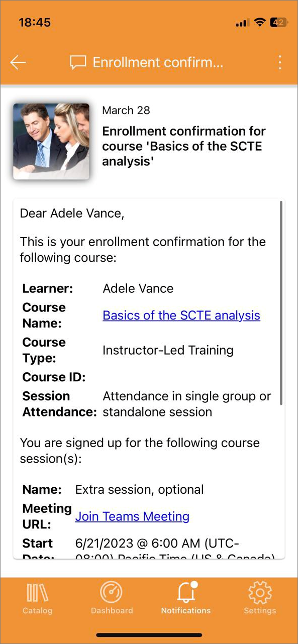Tap the notification title text heading
298x644 pixels.
(x=184, y=146)
